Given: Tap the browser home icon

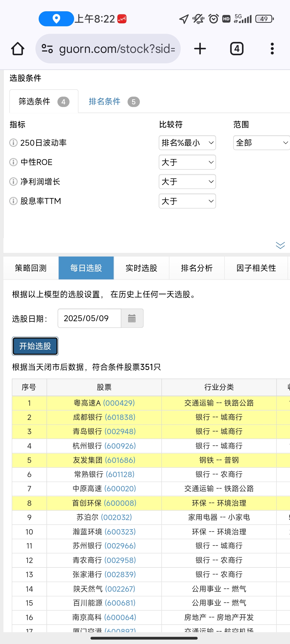Looking at the screenshot, I should (18, 49).
